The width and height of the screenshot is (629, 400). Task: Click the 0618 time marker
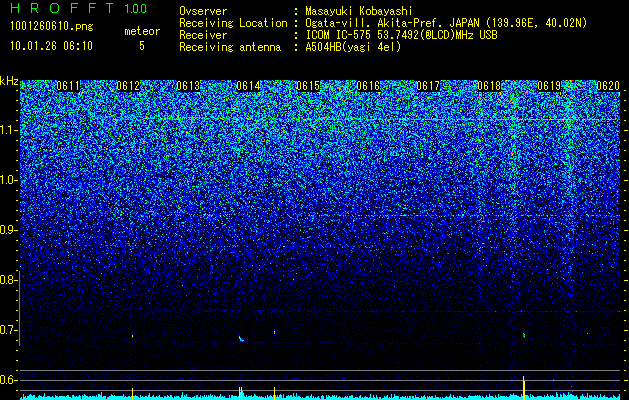[489, 86]
